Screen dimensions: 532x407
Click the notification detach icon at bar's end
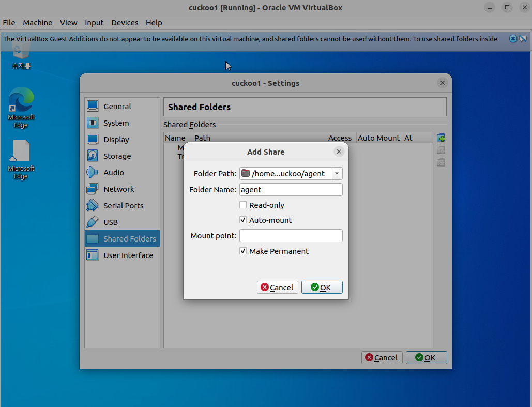click(523, 39)
